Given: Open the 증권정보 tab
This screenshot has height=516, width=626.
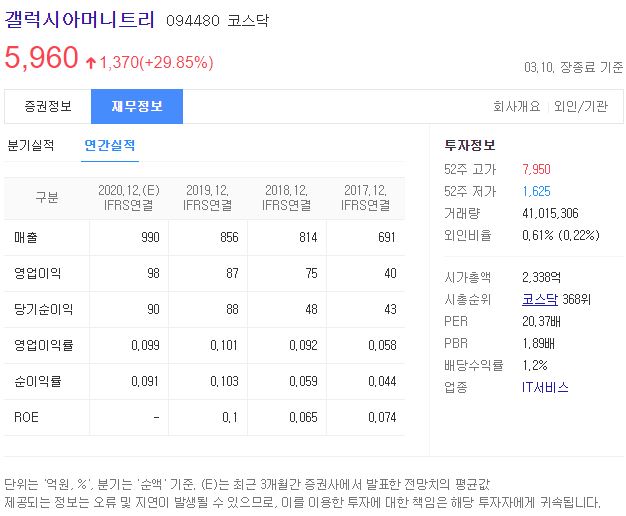Looking at the screenshot, I should 48,106.
